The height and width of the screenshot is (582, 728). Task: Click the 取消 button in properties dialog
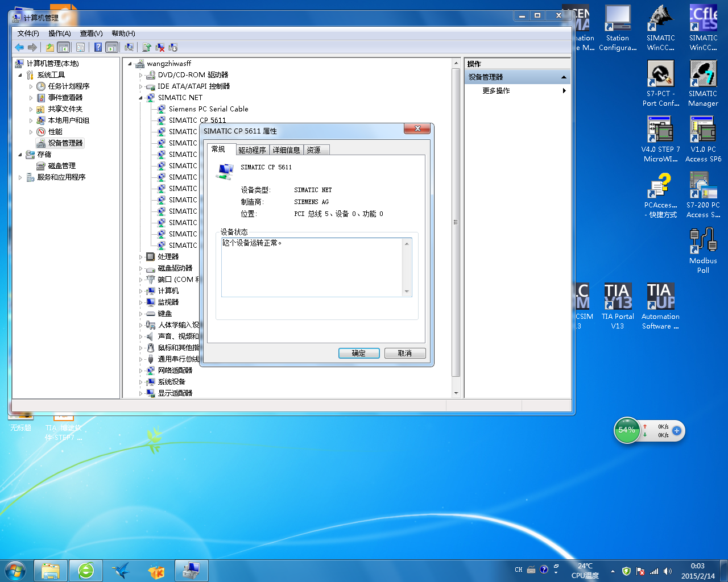click(x=405, y=353)
